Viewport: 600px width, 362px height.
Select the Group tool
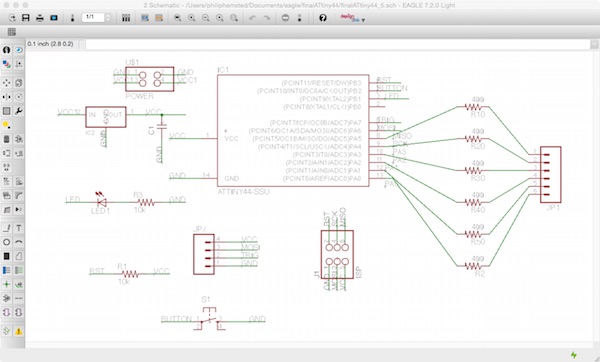coord(7,111)
